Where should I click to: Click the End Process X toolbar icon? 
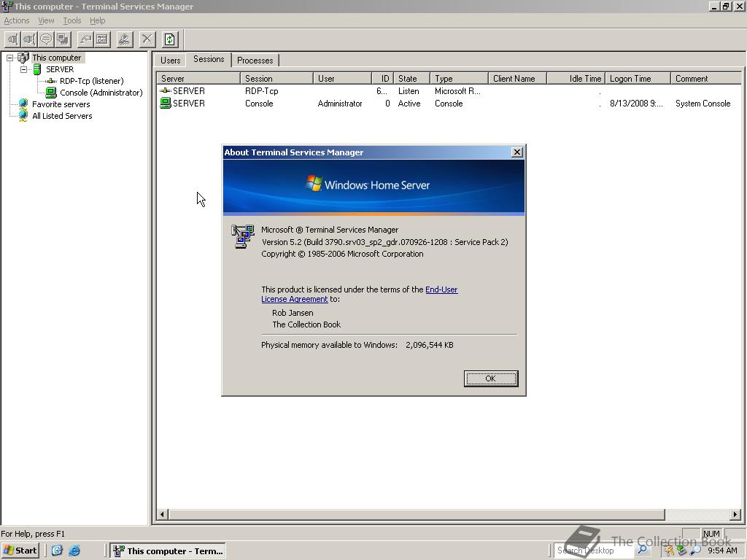147,39
